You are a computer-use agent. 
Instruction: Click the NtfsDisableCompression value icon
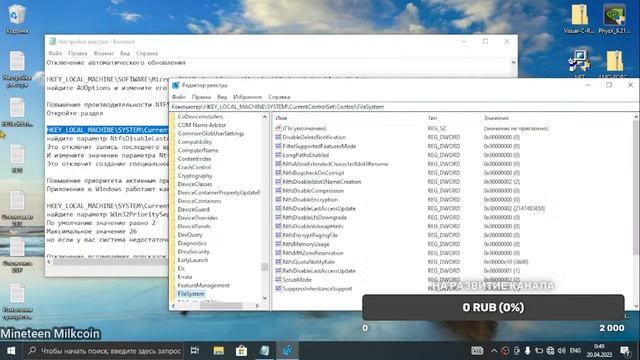point(278,191)
